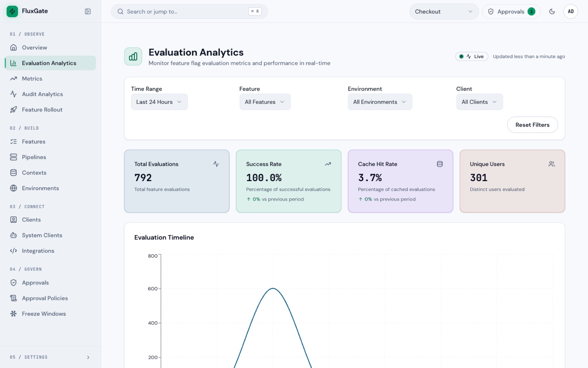Toggle the Live updates indicator

click(x=472, y=56)
